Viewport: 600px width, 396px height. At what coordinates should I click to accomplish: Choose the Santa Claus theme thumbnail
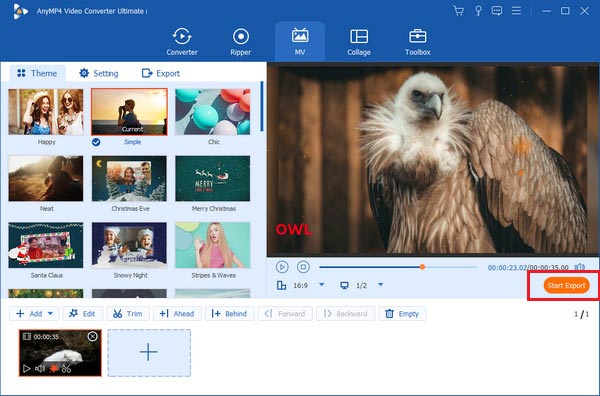tap(46, 245)
